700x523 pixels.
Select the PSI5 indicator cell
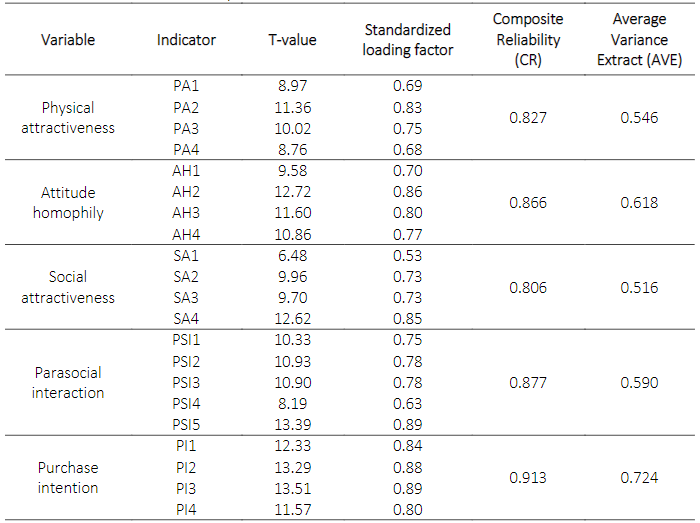click(x=186, y=425)
